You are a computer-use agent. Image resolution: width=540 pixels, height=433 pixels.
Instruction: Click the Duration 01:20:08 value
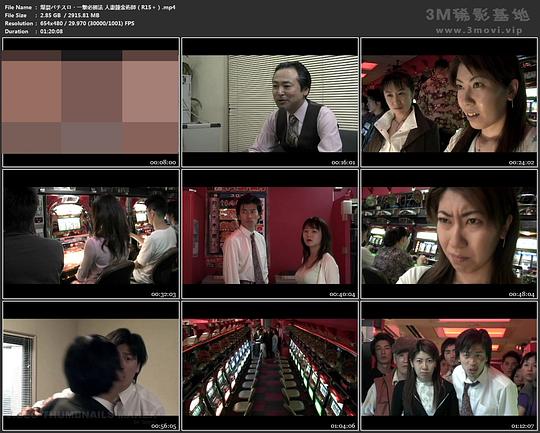pos(51,31)
